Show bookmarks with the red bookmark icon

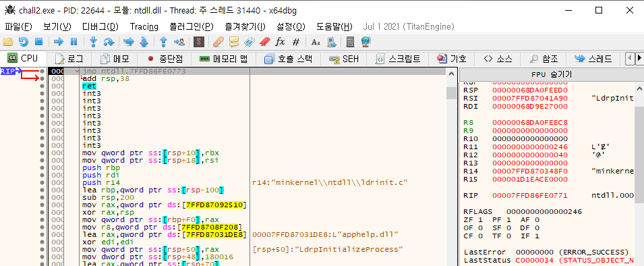coord(265,42)
